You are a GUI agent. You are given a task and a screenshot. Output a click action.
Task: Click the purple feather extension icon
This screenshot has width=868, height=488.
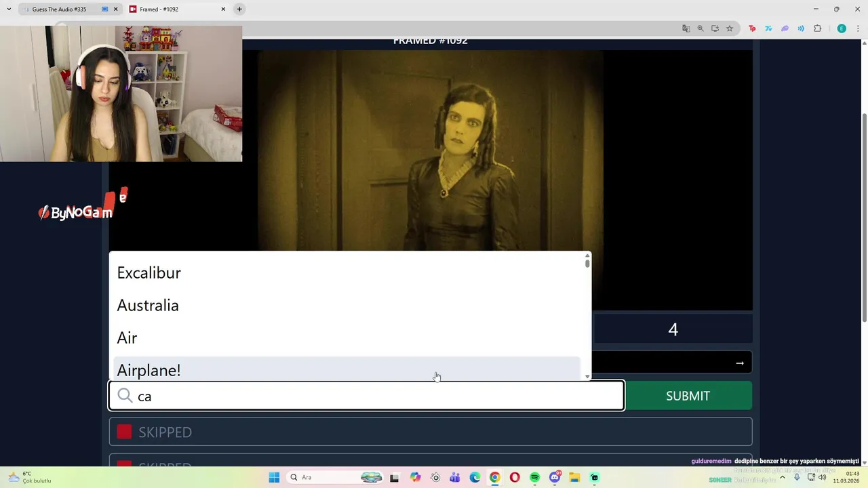click(x=785, y=28)
